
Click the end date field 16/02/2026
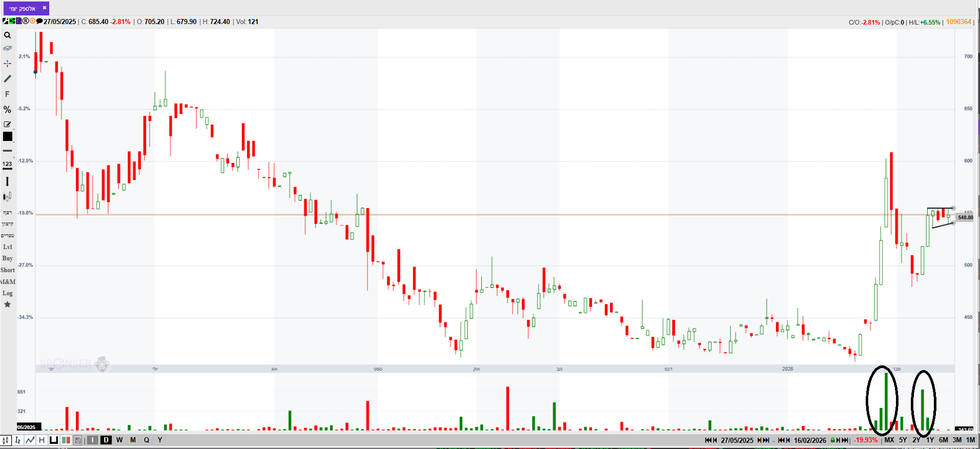tap(810, 440)
